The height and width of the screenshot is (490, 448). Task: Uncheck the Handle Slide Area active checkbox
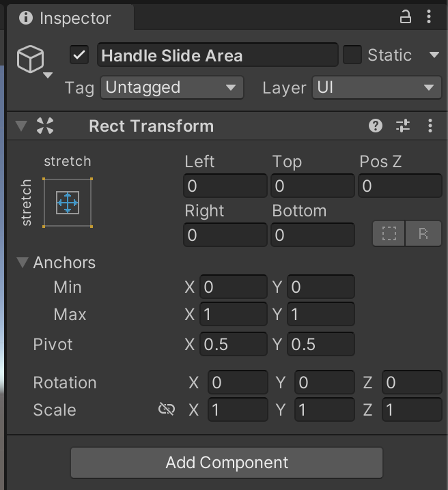(79, 55)
